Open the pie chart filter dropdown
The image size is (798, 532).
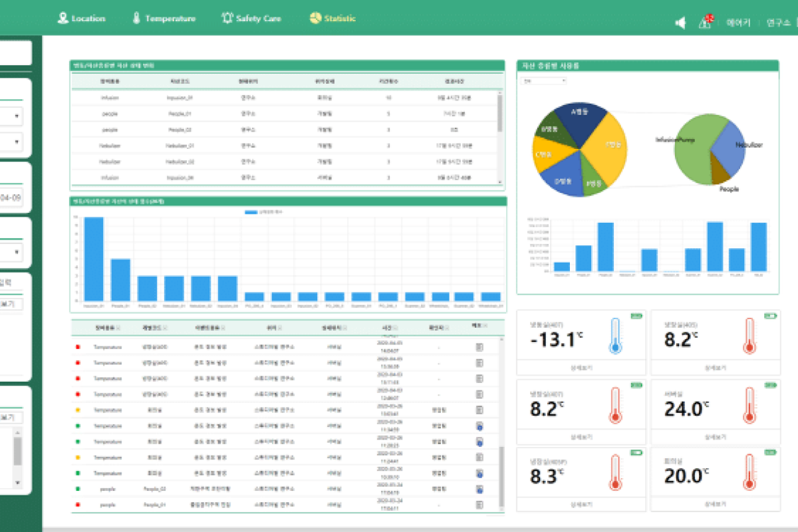pyautogui.click(x=543, y=81)
